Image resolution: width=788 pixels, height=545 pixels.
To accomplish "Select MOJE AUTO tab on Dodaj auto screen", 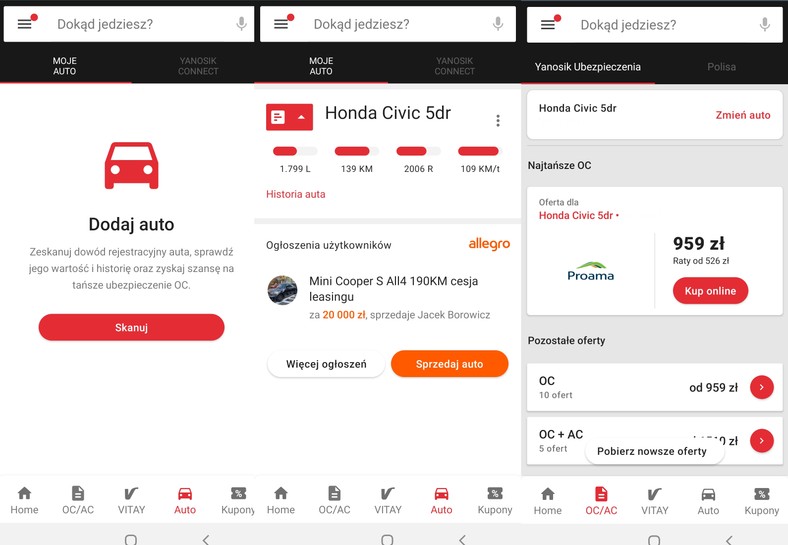I will point(65,66).
